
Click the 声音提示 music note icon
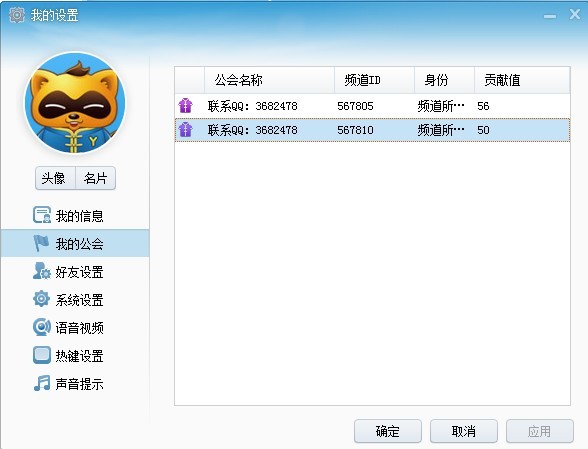click(x=42, y=383)
